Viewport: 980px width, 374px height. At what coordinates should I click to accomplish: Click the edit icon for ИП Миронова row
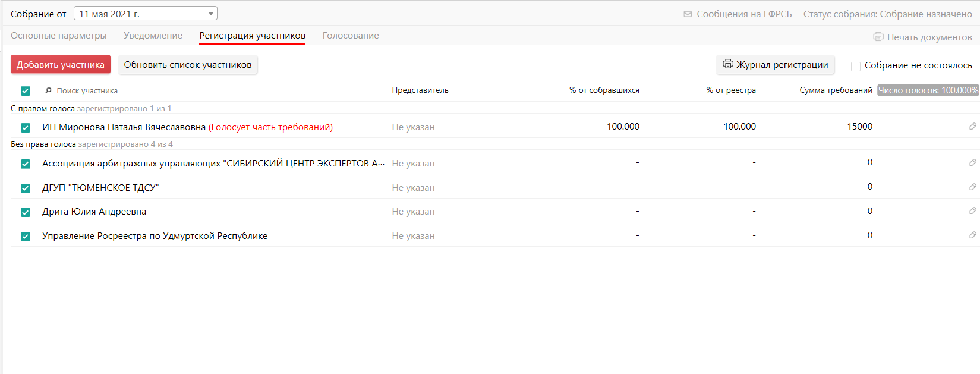(972, 126)
